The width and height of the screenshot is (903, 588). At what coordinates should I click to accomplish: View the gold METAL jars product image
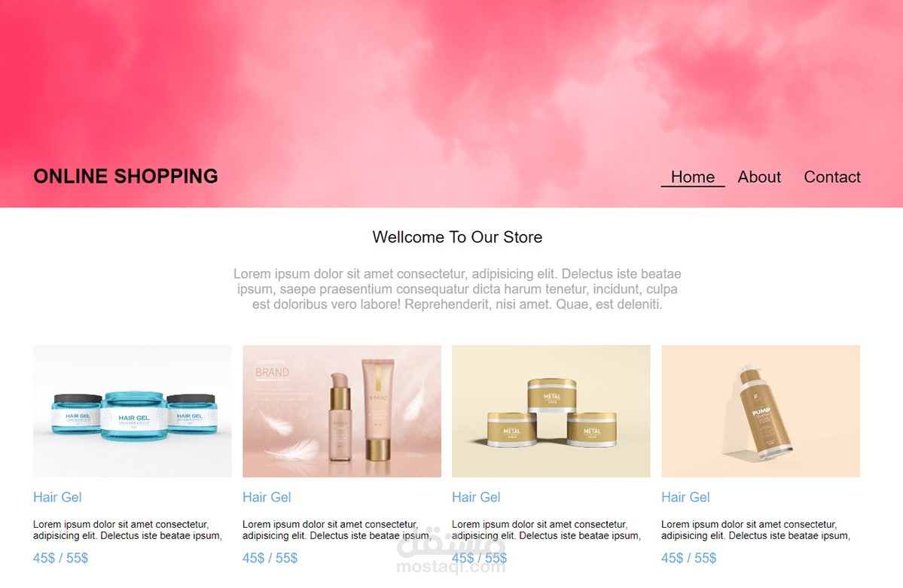[x=551, y=411]
